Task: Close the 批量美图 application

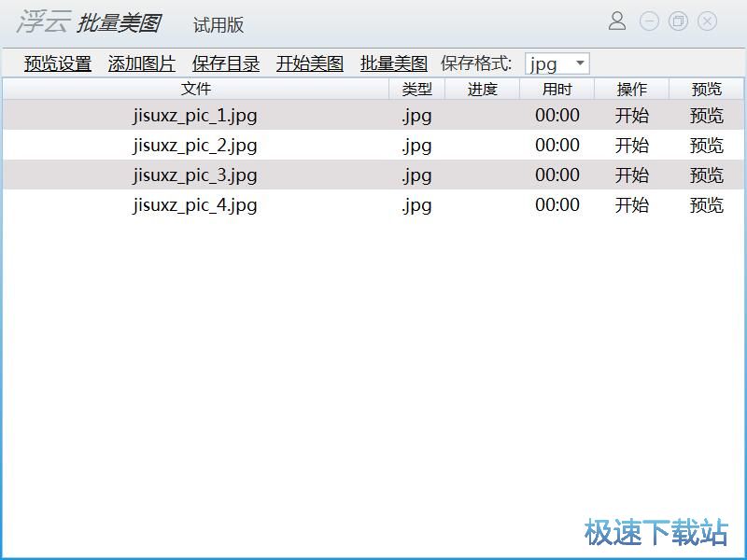Action: coord(707,21)
